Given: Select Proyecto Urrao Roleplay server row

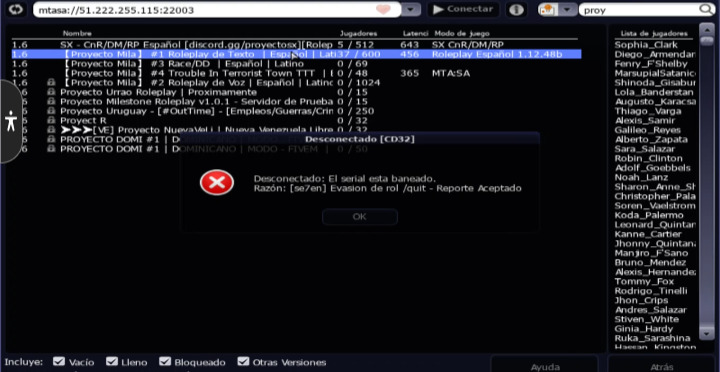Looking at the screenshot, I should 296,92.
